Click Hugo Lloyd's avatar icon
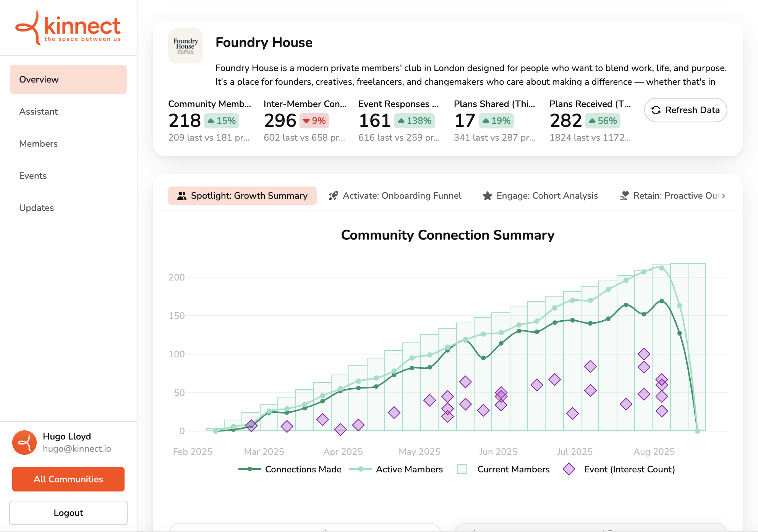Image resolution: width=758 pixels, height=532 pixels. (x=24, y=443)
